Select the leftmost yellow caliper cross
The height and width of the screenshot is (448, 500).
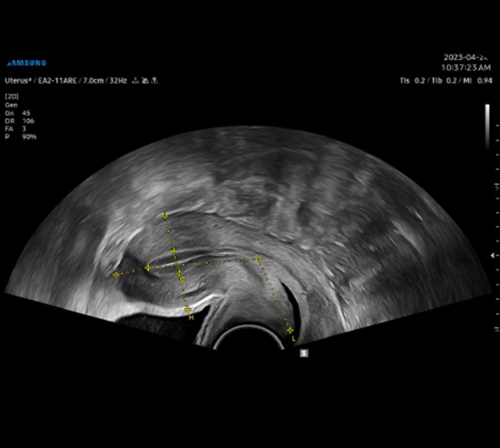coord(116,275)
